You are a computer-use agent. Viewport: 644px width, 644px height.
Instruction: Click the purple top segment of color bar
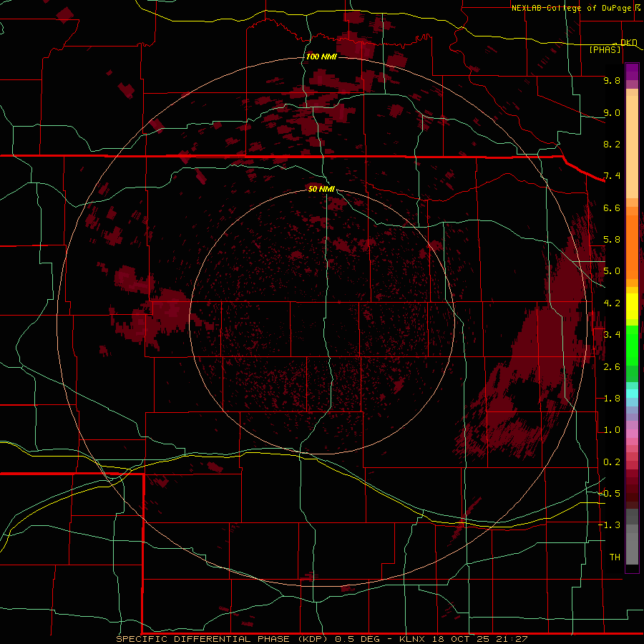pos(632,72)
